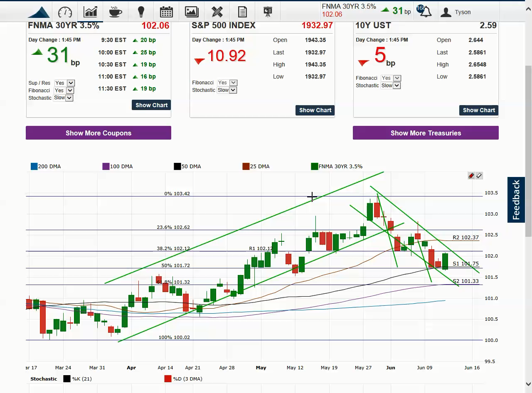
Task: Open FNMA Sup / Res dropdown
Action: click(x=65, y=83)
